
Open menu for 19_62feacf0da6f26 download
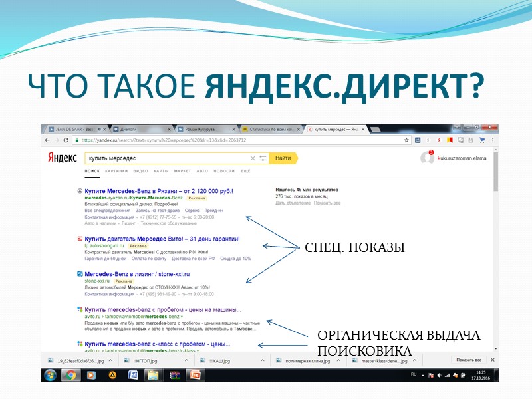(x=110, y=360)
